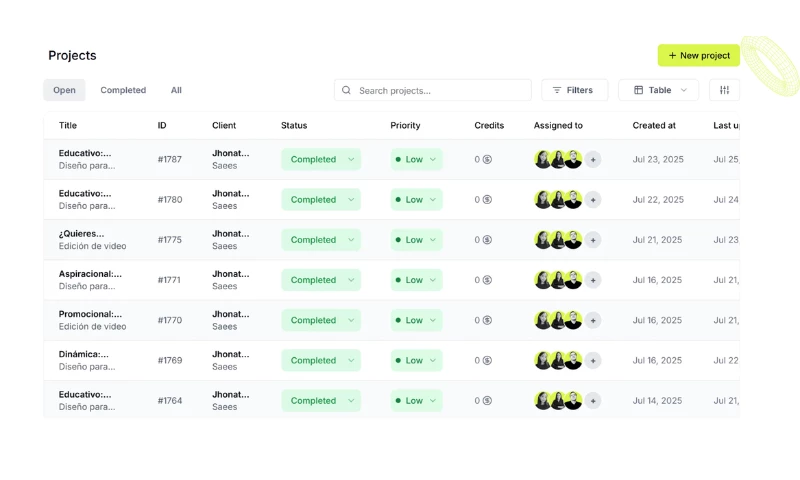Change Low priority on project #1769
This screenshot has height=480, width=800.
(416, 360)
